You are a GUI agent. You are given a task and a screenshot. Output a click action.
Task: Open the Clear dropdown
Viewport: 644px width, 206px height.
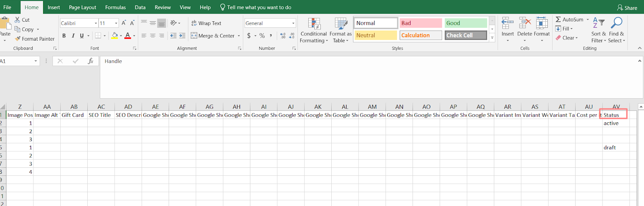567,38
